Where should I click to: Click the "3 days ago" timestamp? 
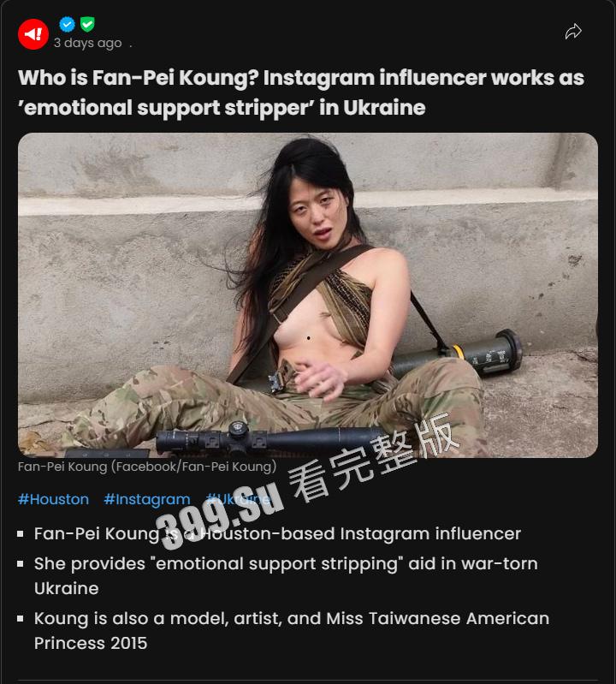click(x=87, y=43)
